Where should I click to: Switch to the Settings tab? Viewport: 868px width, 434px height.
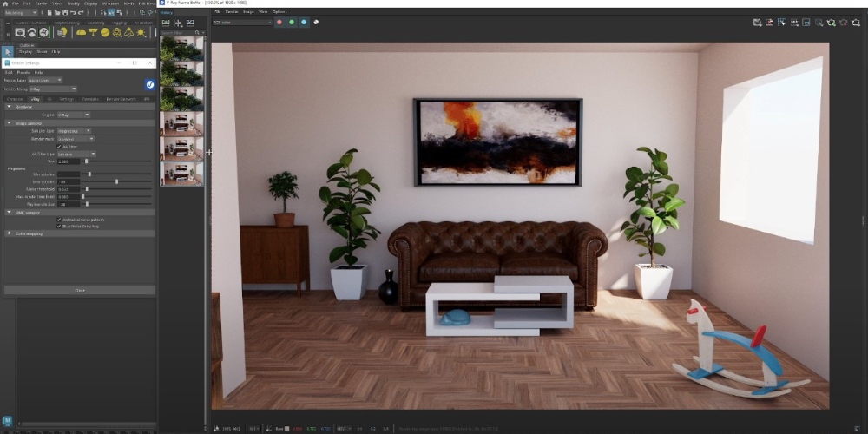pyautogui.click(x=67, y=99)
